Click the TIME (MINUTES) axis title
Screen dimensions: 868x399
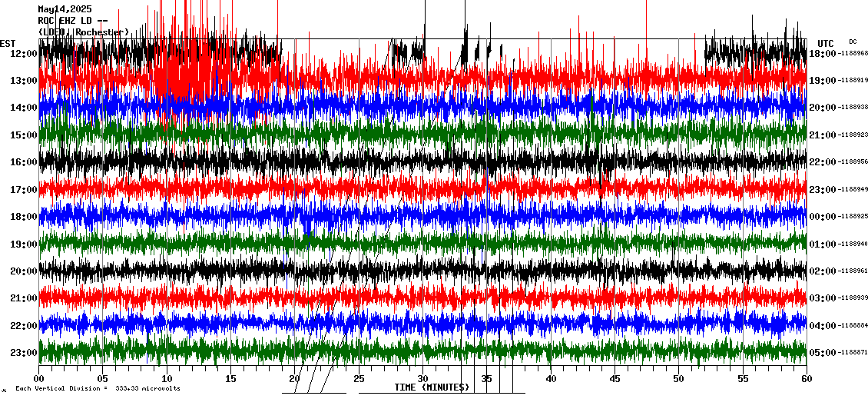click(x=432, y=387)
